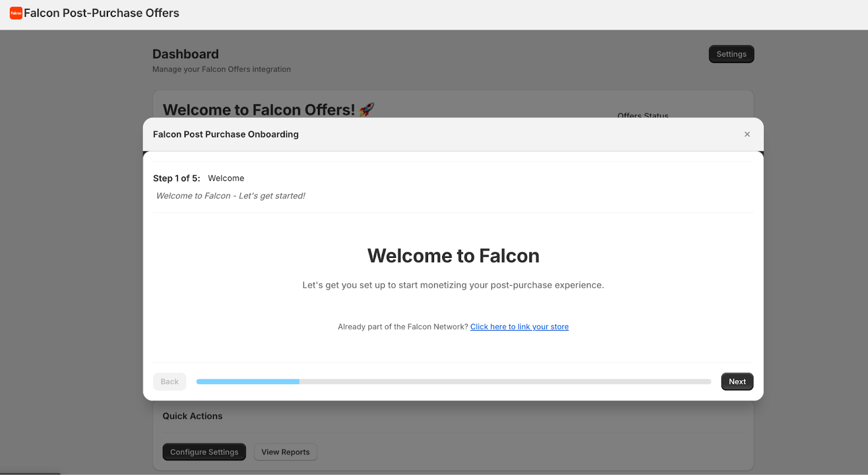Click the monetizing post-purchase experience description
Viewport: 868px width, 475px height.
[453, 285]
